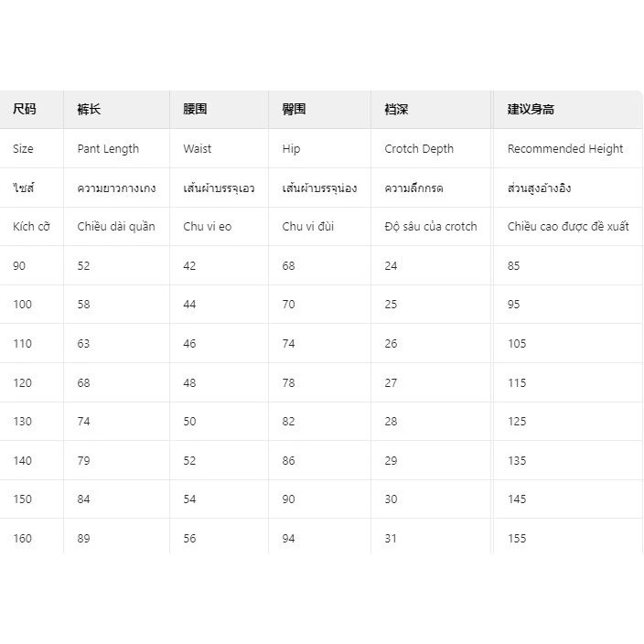Click the size 160 row label

(22, 539)
